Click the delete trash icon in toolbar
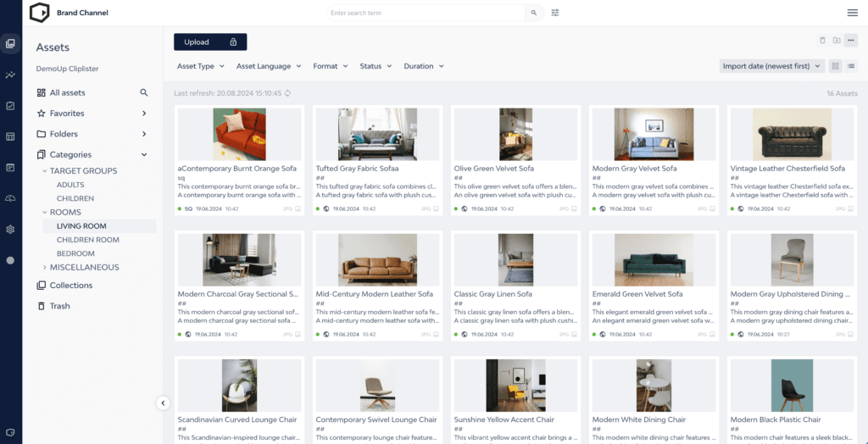The image size is (868, 444). (x=821, y=41)
